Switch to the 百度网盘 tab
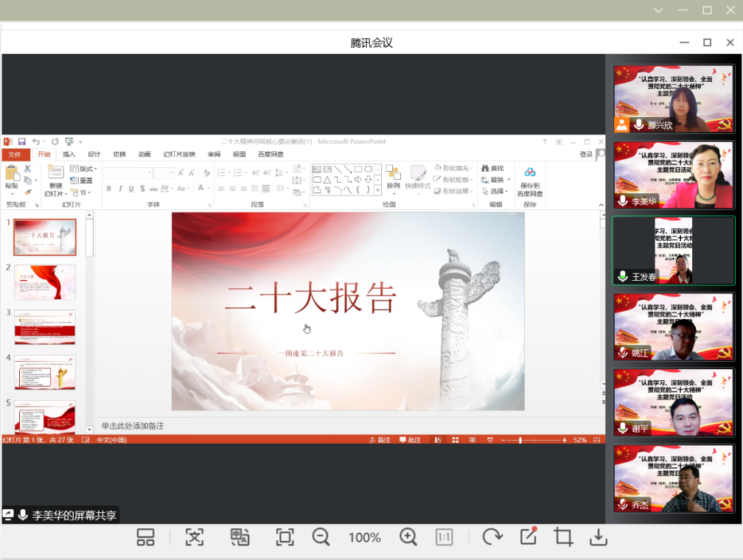The width and height of the screenshot is (743, 560). click(x=271, y=155)
